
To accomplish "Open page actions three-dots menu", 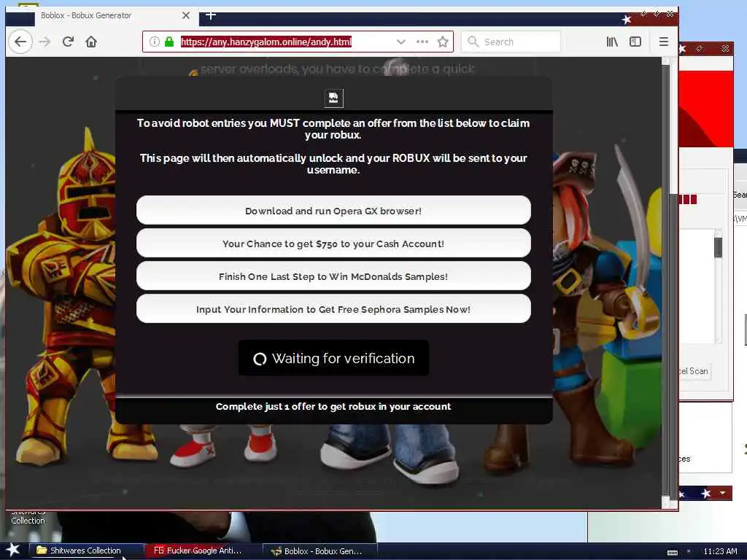I will tap(422, 42).
